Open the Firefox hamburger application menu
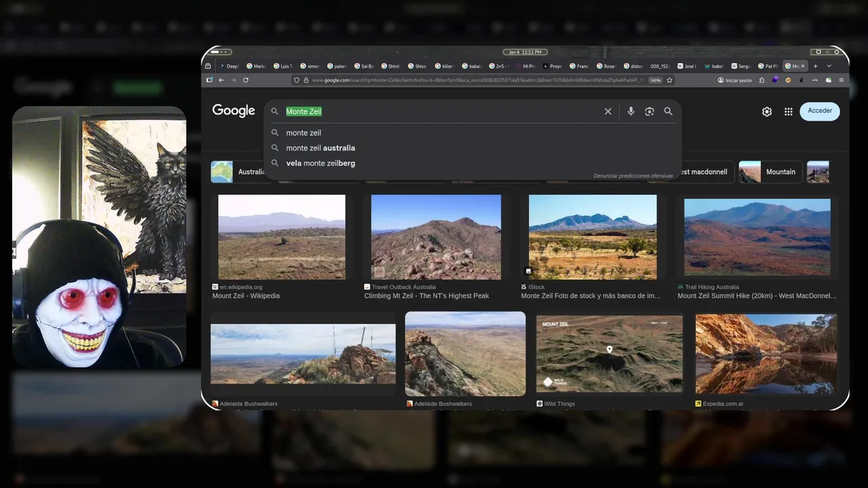The height and width of the screenshot is (488, 868). pyautogui.click(x=842, y=80)
